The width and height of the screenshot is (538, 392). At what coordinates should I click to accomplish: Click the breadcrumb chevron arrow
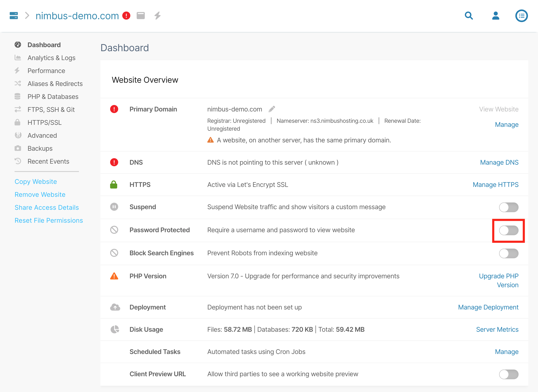27,16
